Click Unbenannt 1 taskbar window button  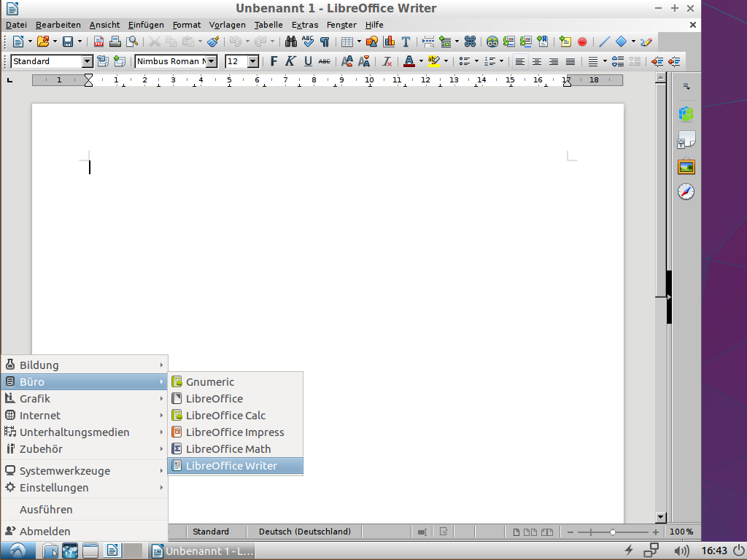coord(202,551)
